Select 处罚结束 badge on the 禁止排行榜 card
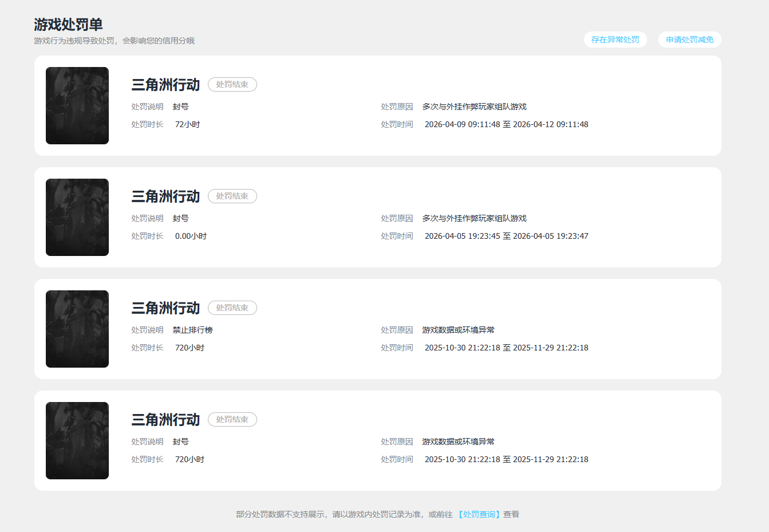Viewport: 769px width, 532px height. pos(232,308)
